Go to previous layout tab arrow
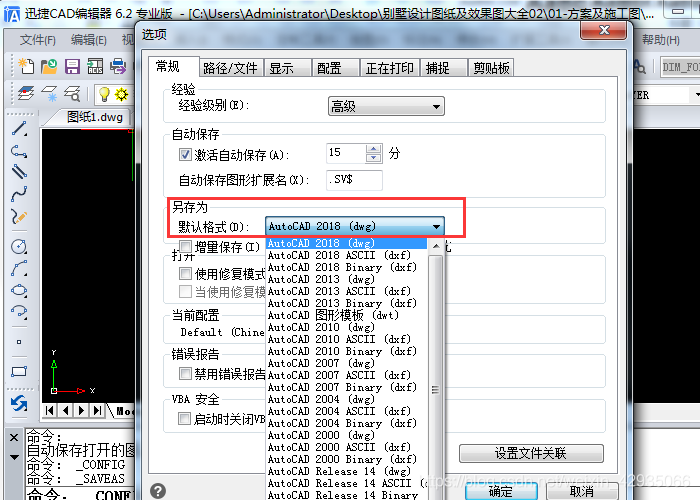This screenshot has width=700, height=500. click(66, 410)
